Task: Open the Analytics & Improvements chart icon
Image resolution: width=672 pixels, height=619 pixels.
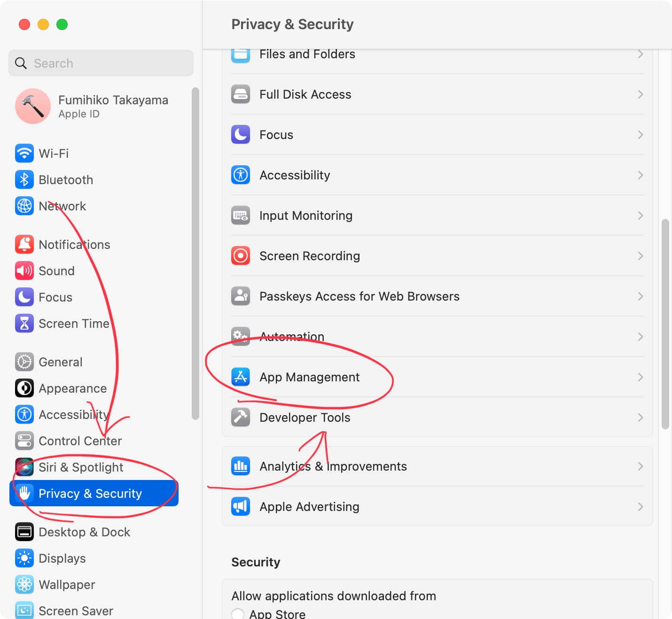Action: point(241,466)
